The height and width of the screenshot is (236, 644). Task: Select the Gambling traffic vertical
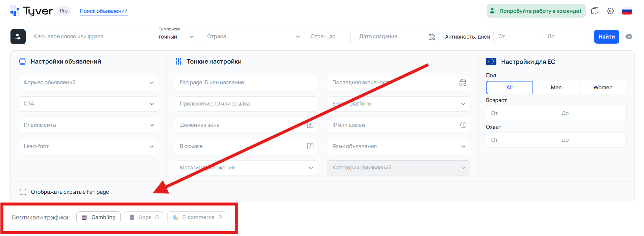click(x=98, y=217)
